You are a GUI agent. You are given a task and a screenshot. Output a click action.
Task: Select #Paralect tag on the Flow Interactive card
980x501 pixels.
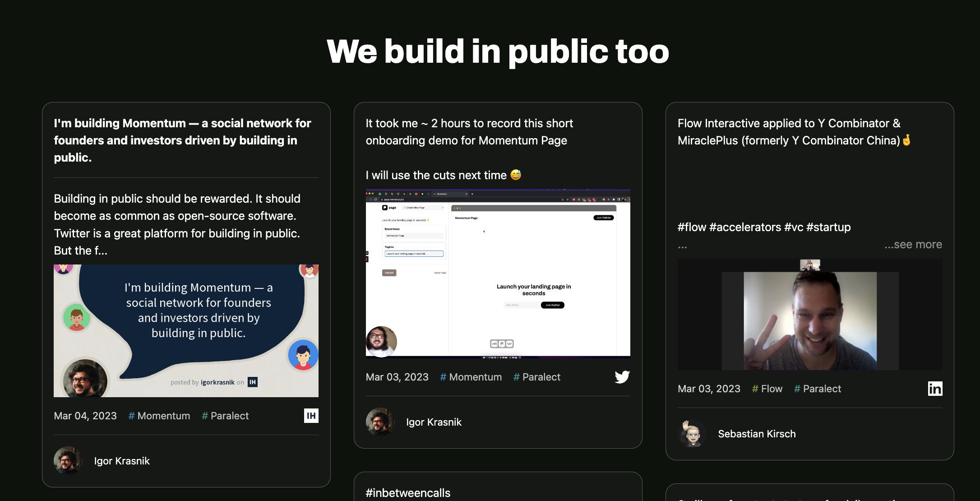[x=818, y=389]
